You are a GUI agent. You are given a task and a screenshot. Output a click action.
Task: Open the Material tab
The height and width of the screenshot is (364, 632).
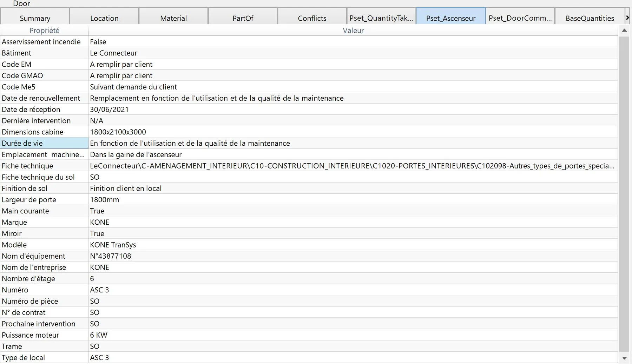(173, 18)
